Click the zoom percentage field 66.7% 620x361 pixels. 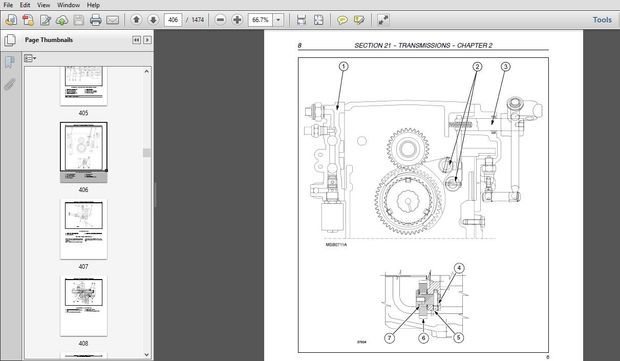tap(260, 20)
